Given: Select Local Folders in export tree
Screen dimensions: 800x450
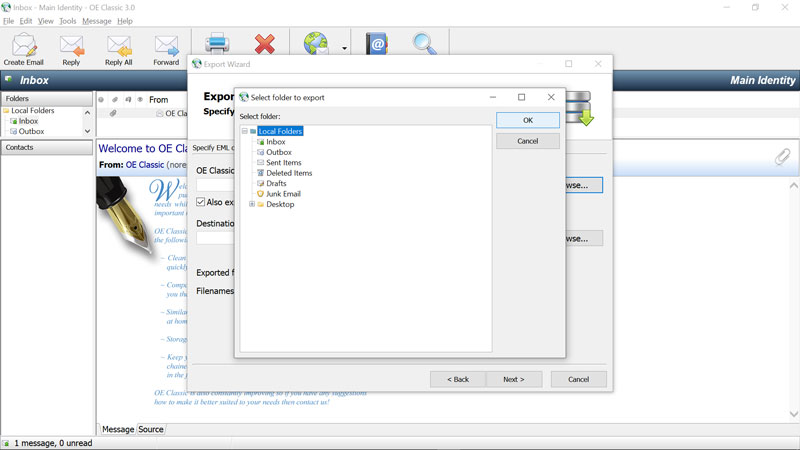Looking at the screenshot, I should tap(280, 131).
